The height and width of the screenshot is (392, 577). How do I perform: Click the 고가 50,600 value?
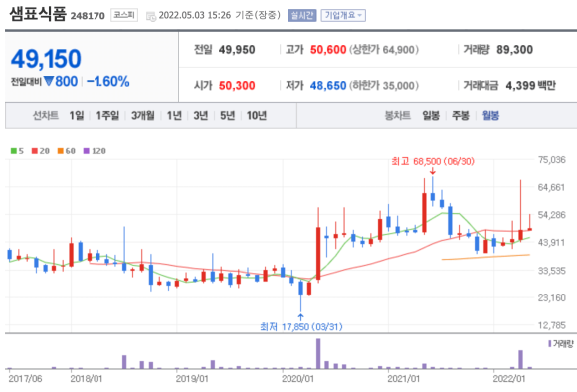point(328,50)
